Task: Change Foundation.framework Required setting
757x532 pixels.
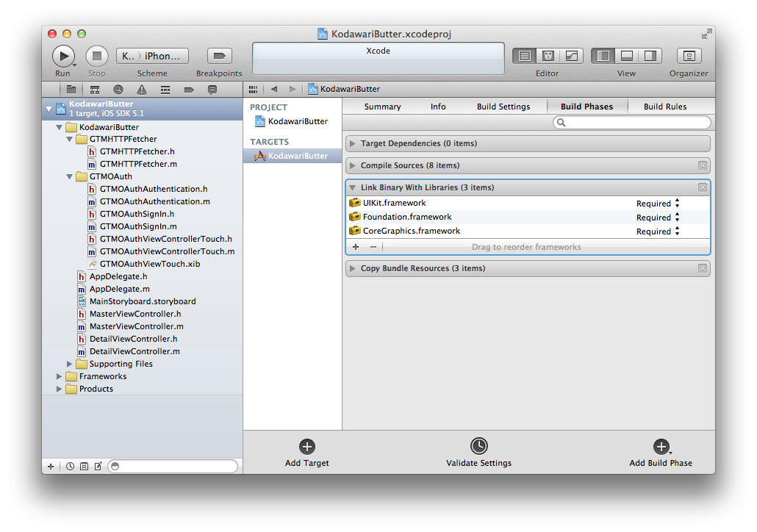Action: pos(658,218)
